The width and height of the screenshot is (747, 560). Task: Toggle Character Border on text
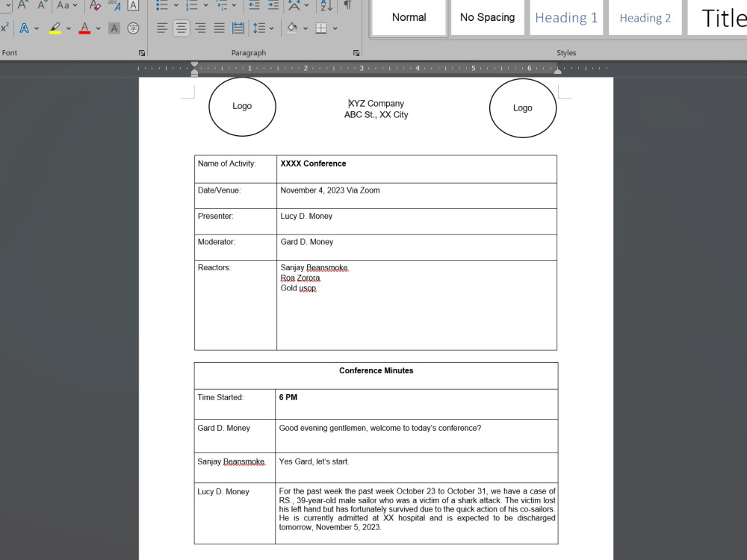click(x=134, y=5)
